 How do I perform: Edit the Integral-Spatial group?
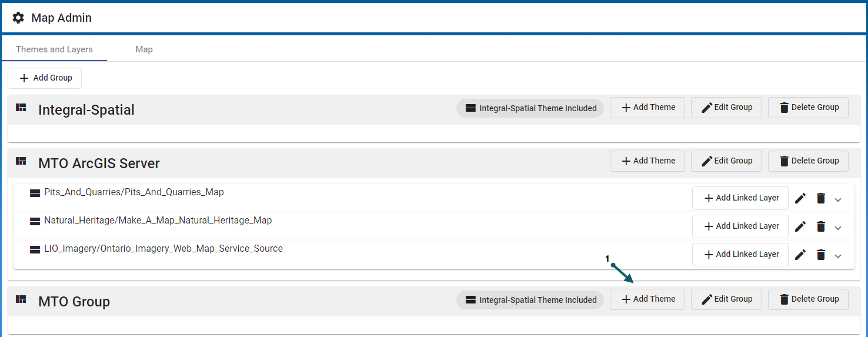pyautogui.click(x=726, y=108)
